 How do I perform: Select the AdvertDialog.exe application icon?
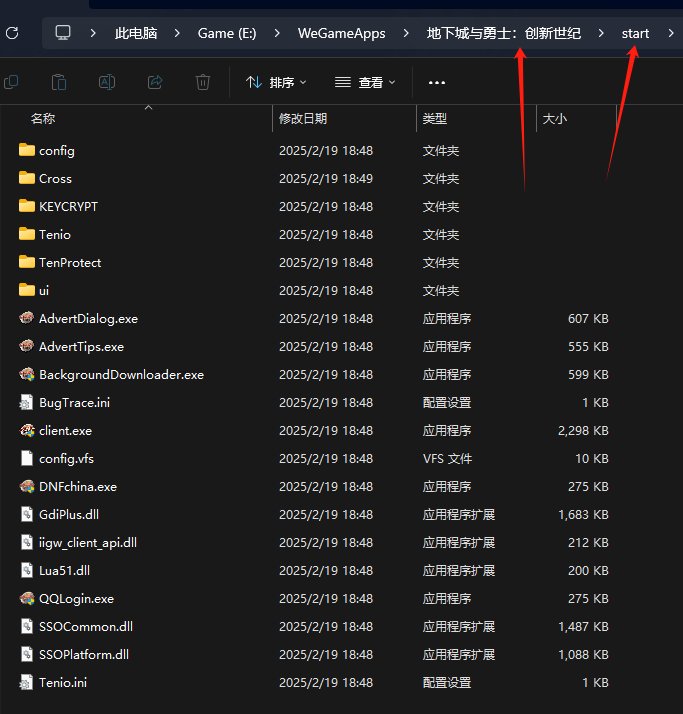coord(27,318)
